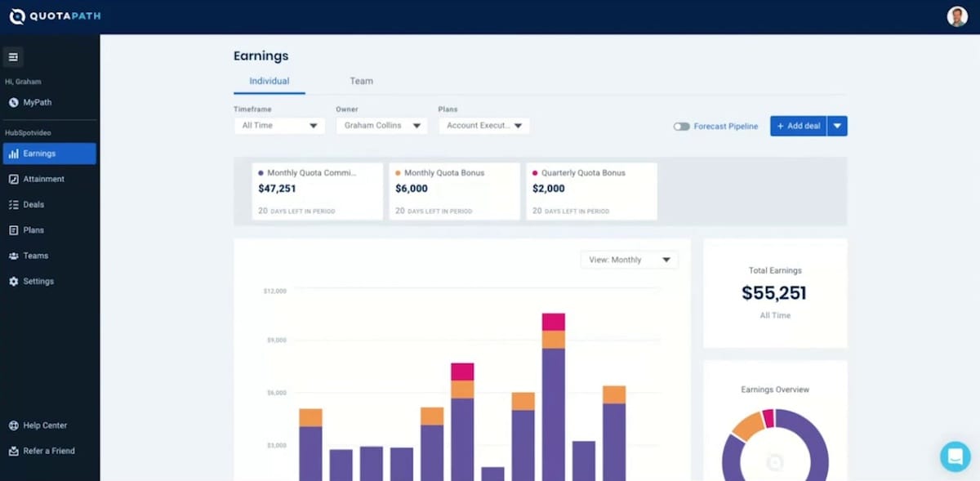
Task: Click the HubSpotvideo workspace label
Action: (29, 132)
